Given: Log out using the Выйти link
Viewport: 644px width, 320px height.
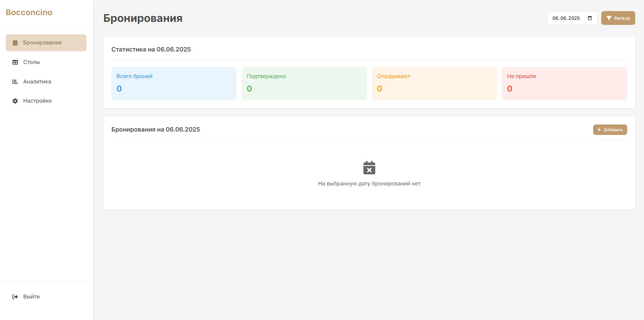Looking at the screenshot, I should pos(46,297).
